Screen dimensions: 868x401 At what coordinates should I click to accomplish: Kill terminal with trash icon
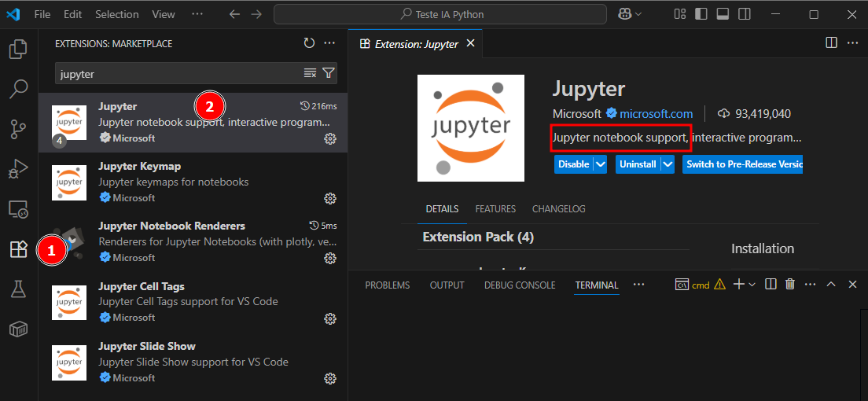[x=790, y=284]
